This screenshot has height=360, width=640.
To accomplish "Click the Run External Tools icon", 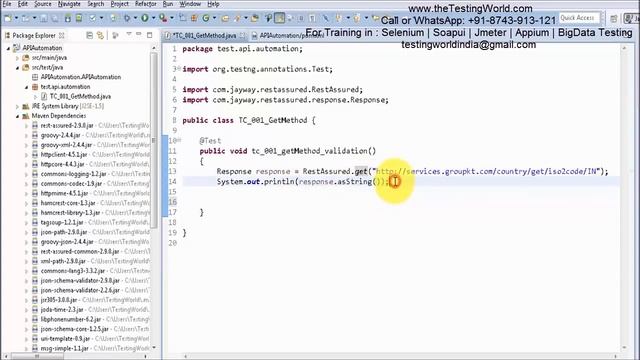I will pos(163,18).
